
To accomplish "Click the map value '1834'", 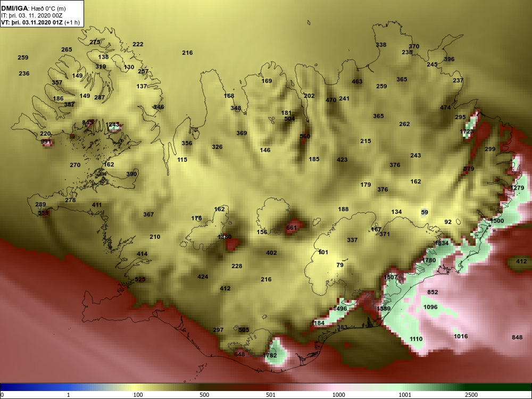I will (x=442, y=243).
